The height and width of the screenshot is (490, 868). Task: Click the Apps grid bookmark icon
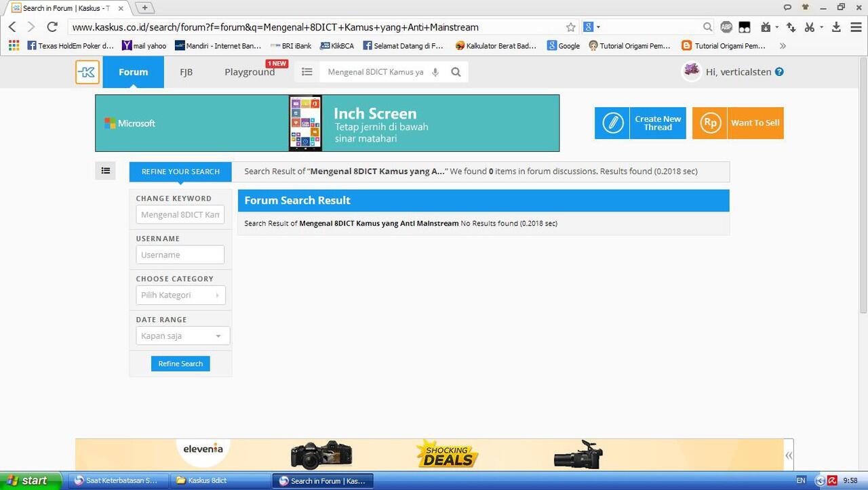(14, 45)
